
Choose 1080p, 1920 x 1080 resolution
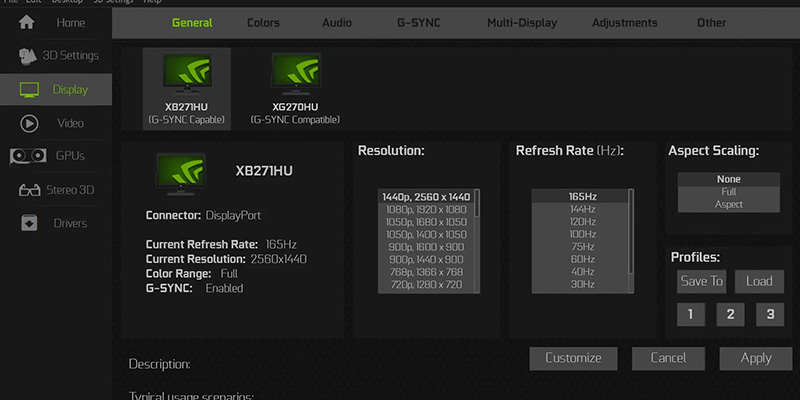click(x=426, y=209)
